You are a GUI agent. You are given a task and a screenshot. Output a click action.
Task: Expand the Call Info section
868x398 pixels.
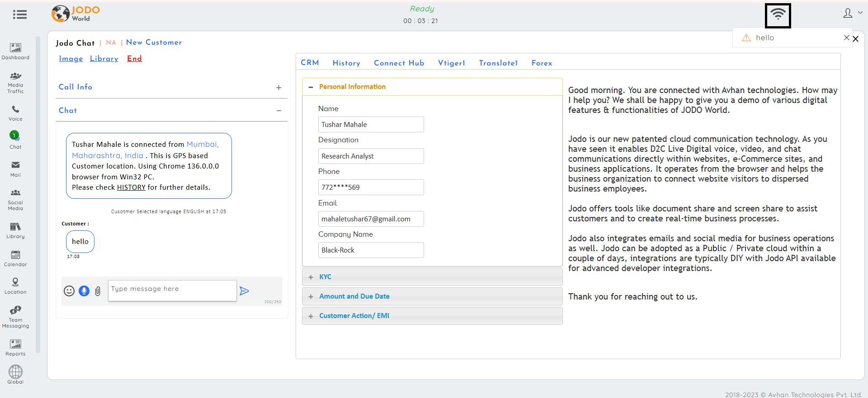coord(279,88)
